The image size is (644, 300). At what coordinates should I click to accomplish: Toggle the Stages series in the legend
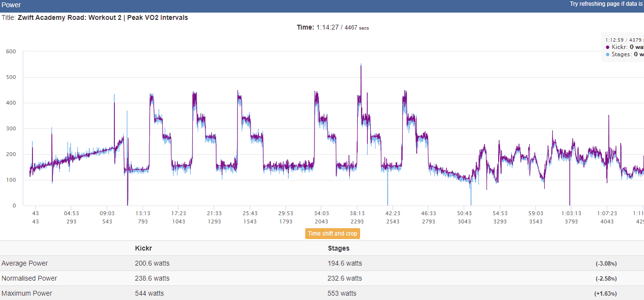click(x=628, y=55)
